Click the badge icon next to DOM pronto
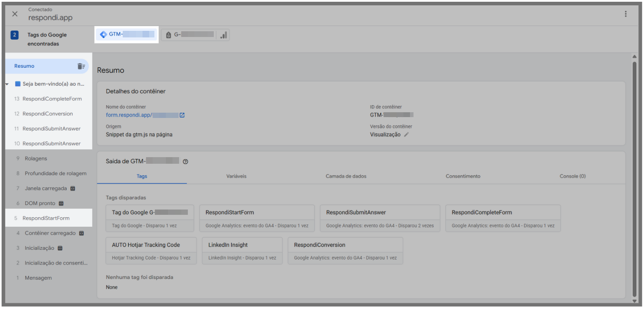This screenshot has width=644, height=309. (61, 203)
